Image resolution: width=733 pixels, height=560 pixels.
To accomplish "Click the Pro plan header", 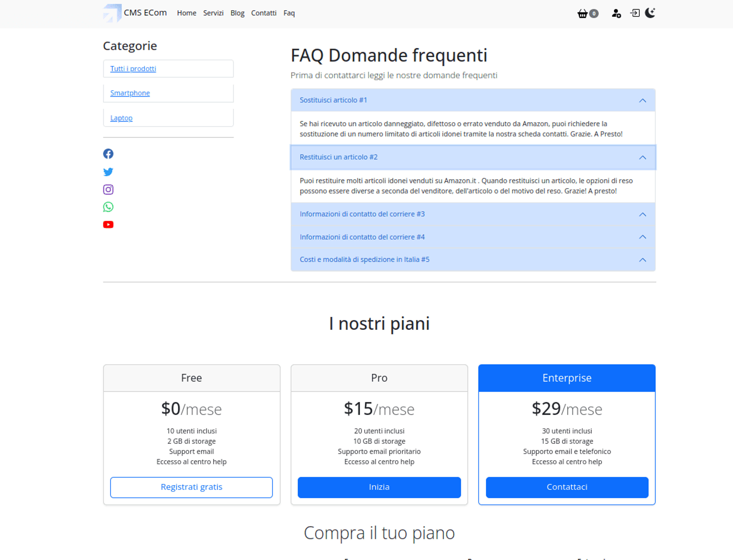I will tap(379, 378).
